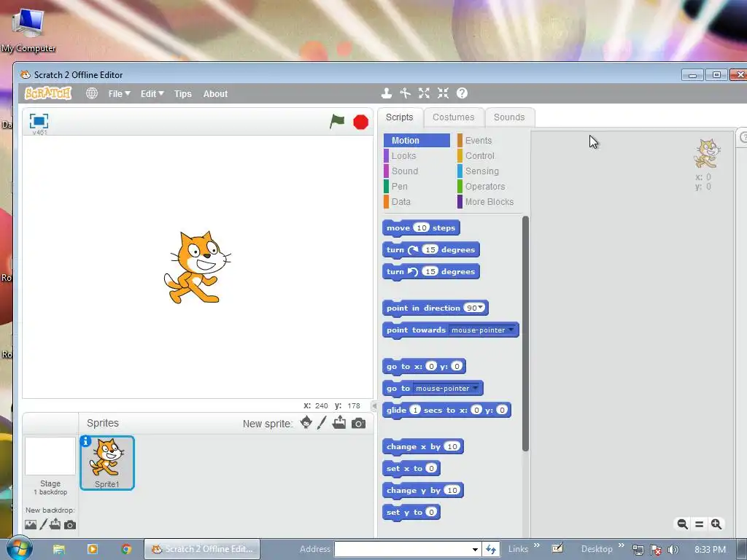Viewport: 747px width, 560px height.
Task: Upload sprite from file
Action: (x=339, y=422)
